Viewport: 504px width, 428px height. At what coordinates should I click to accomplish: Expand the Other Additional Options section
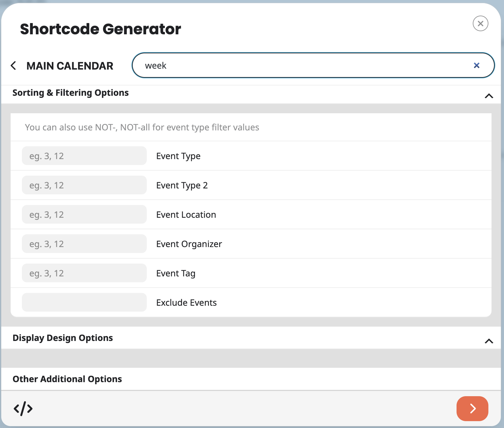point(67,379)
